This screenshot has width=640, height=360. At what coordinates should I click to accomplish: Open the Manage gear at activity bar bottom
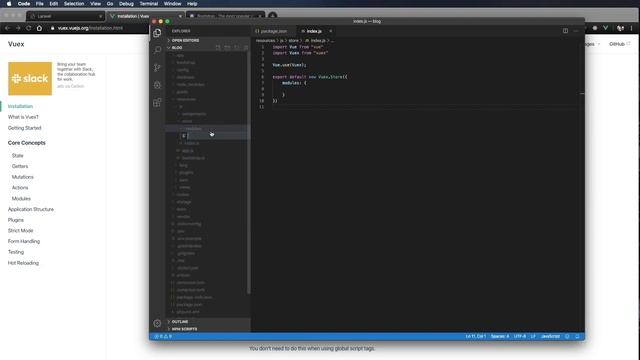click(x=157, y=323)
